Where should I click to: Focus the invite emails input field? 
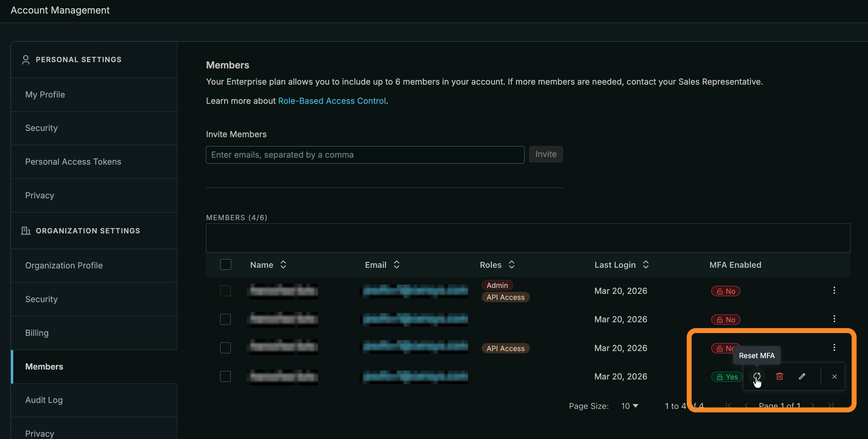coord(365,155)
